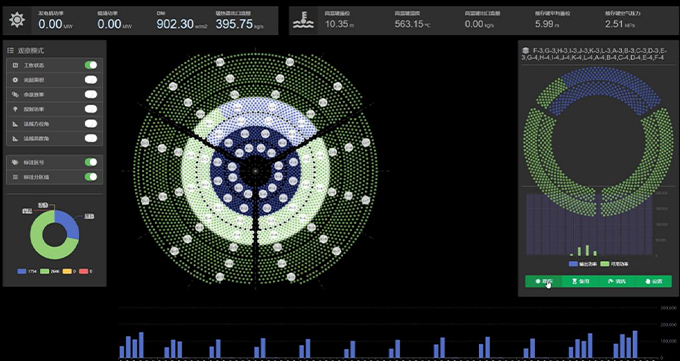Click the green button with the spray icon
The width and height of the screenshot is (680, 361).
pyautogui.click(x=617, y=281)
